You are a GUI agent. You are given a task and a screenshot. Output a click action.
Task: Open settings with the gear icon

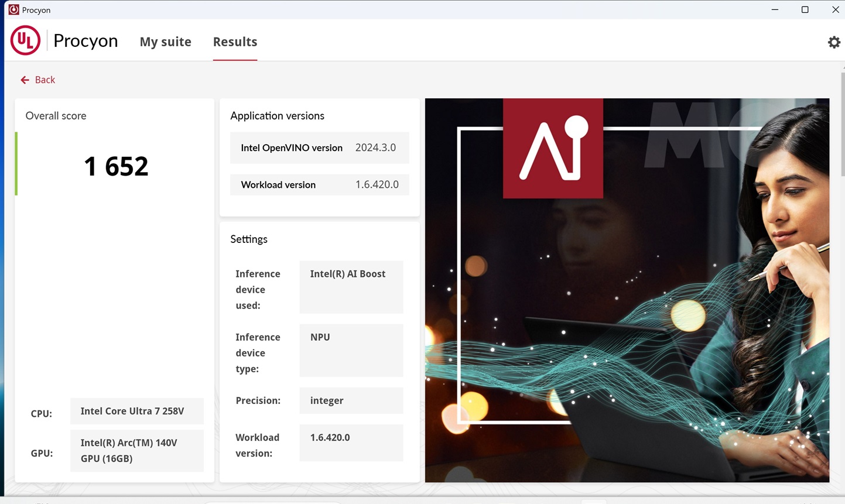click(834, 42)
